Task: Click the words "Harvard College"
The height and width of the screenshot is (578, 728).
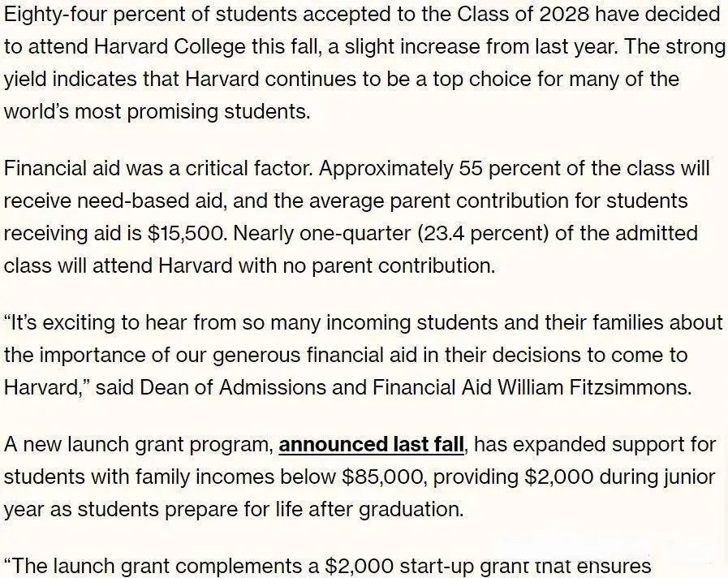Action: (169, 47)
